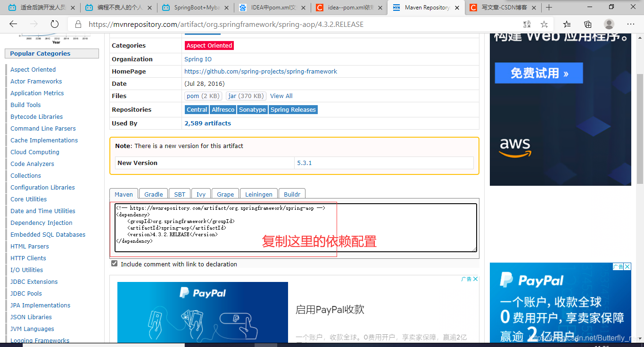Open JSON Libraries category
Viewport: 644px width, 347px height.
click(x=31, y=317)
